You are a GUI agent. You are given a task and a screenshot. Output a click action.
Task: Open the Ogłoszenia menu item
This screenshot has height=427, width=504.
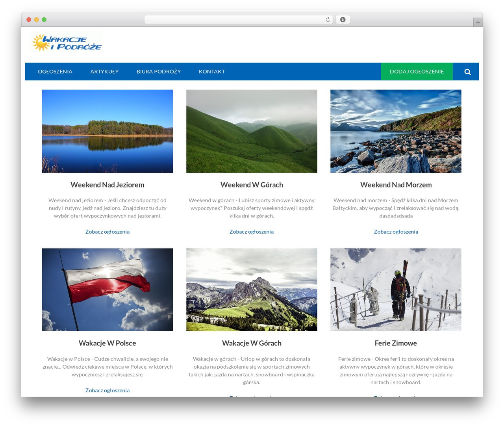pos(55,72)
